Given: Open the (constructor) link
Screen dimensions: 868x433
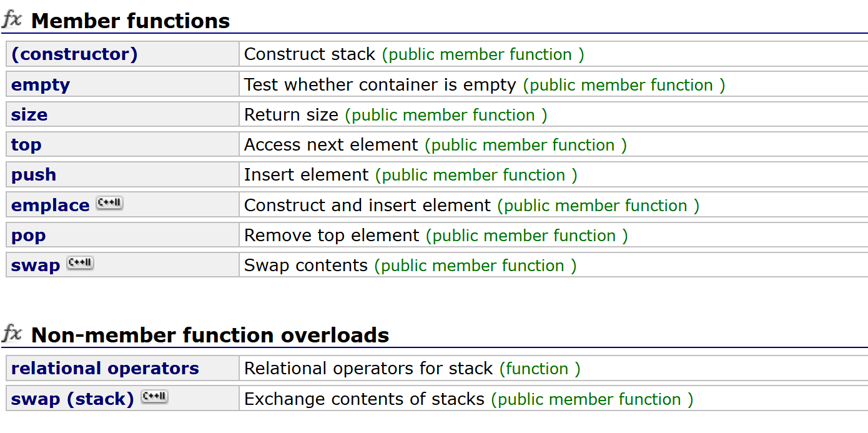Looking at the screenshot, I should pos(74,54).
